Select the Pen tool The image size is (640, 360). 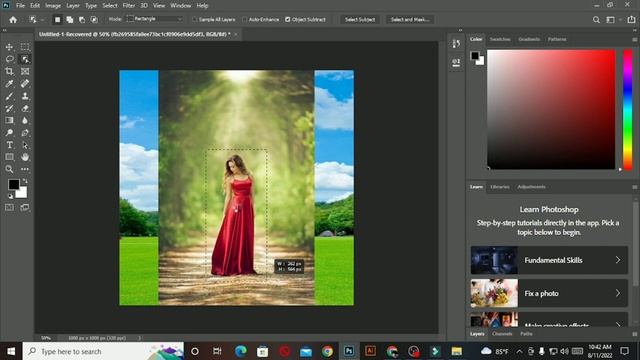pyautogui.click(x=25, y=133)
